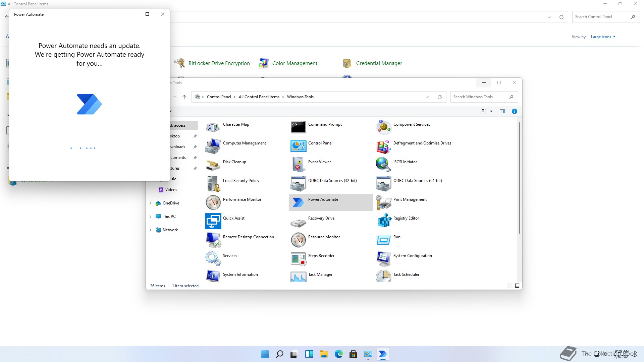Open recent locations dropdown in Windows Tools
Viewport: 644px width, 362px height.
(x=174, y=97)
